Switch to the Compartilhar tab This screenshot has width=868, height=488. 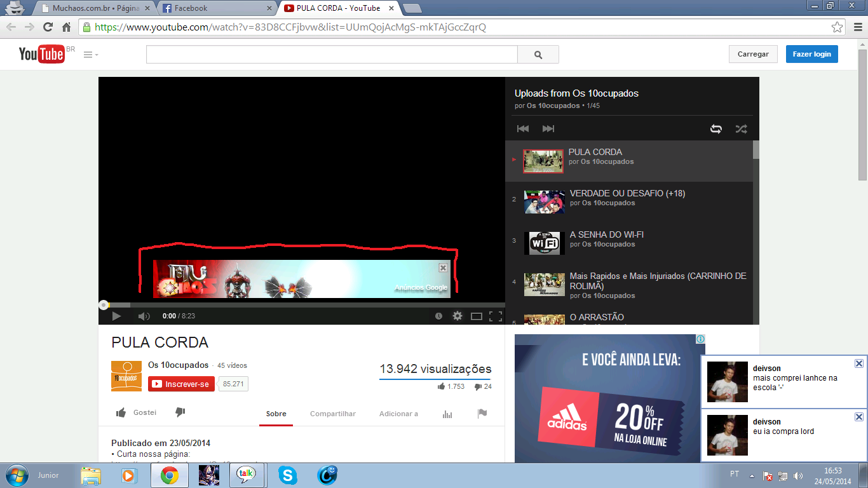click(333, 414)
